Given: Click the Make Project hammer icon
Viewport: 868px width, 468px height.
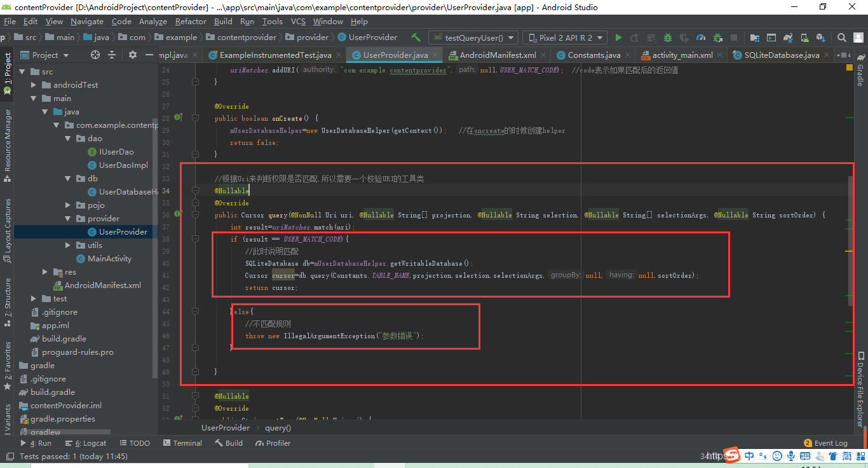Looking at the screenshot, I should [416, 38].
